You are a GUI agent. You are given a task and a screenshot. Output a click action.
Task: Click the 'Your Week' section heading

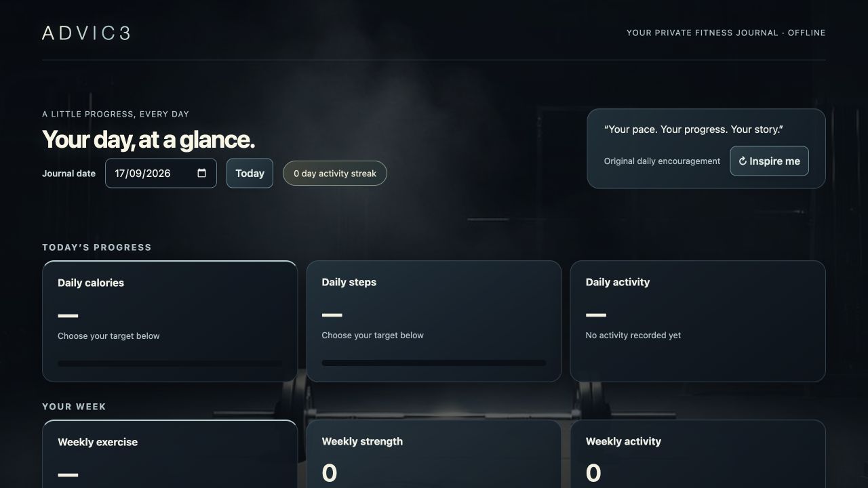coord(75,407)
